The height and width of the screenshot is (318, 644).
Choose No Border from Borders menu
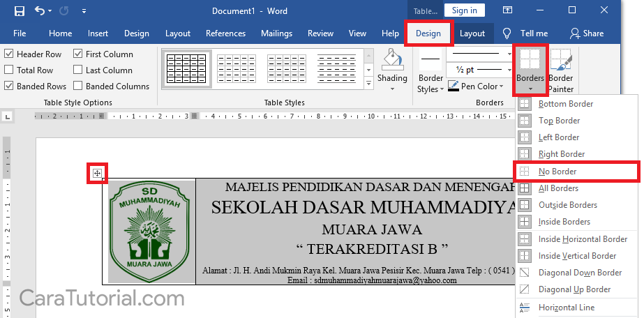pos(576,171)
